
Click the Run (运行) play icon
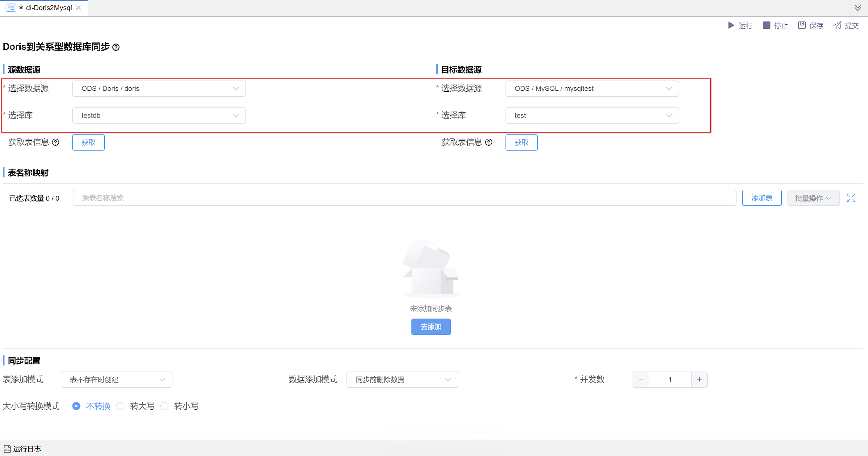click(x=731, y=25)
